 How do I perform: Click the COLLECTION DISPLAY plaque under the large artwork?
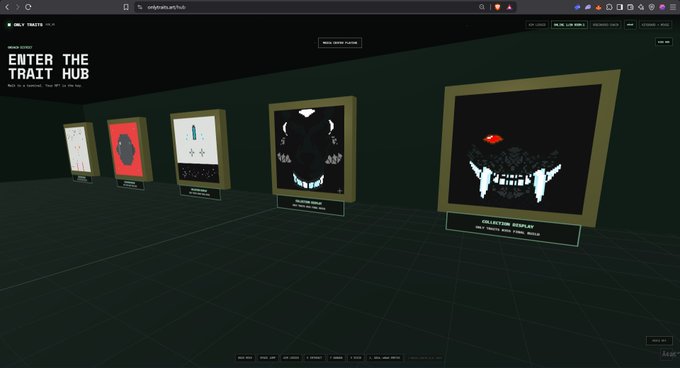513,229
